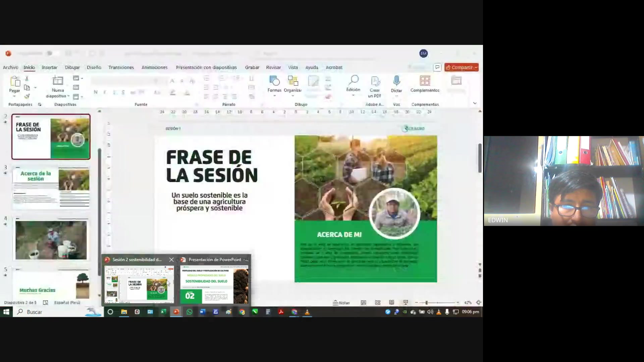Click the Restablecer slide icon
Screen dimensions: 644x362
coord(76,87)
